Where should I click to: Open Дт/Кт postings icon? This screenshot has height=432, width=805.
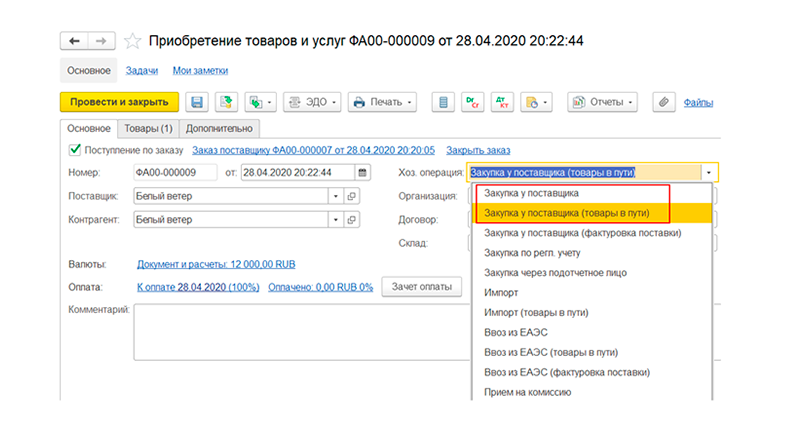(502, 102)
